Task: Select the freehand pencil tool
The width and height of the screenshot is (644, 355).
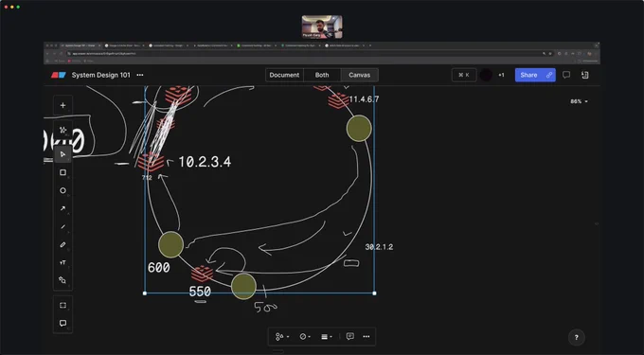Action: coord(63,244)
